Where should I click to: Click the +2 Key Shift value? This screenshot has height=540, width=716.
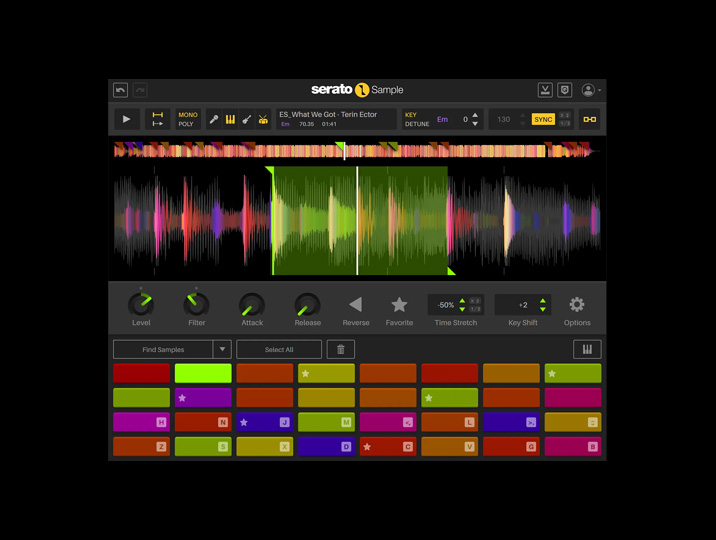(523, 305)
